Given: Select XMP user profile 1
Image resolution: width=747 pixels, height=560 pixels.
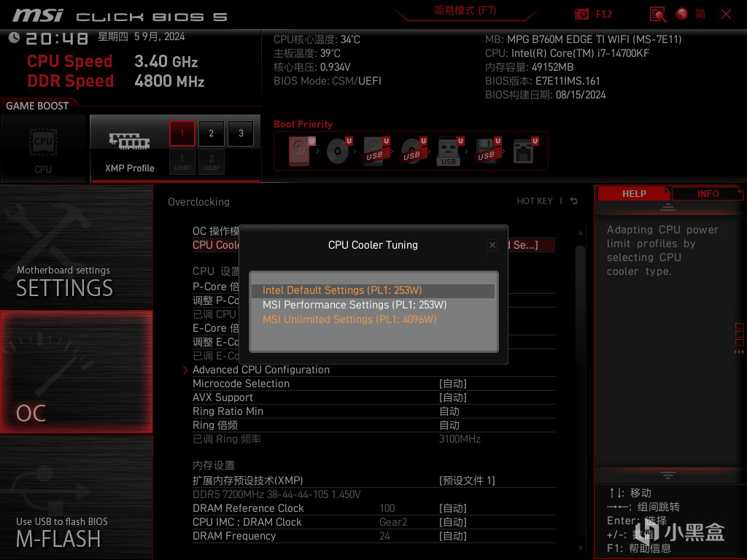Looking at the screenshot, I should coord(182,162).
